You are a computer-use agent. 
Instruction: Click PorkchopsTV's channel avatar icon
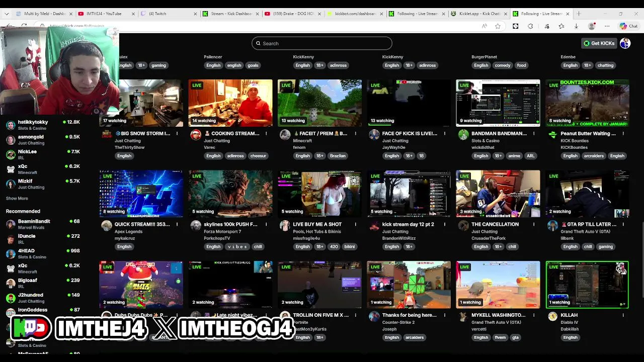(196, 225)
